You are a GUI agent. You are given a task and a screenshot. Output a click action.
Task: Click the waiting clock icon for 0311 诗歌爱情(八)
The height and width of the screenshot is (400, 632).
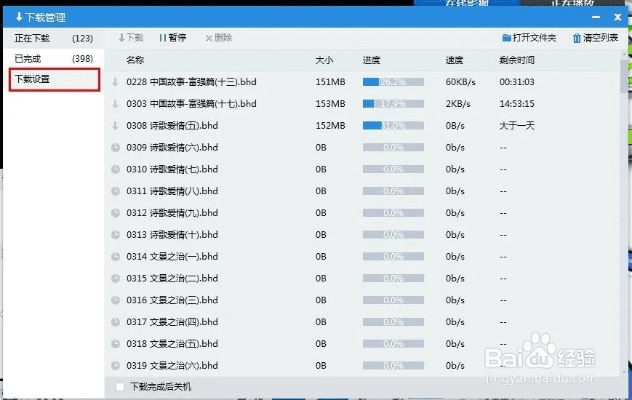tap(116, 191)
